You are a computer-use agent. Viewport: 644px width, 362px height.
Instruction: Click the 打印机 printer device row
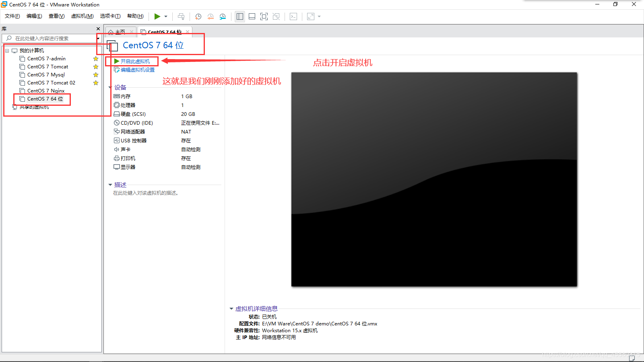click(x=167, y=158)
